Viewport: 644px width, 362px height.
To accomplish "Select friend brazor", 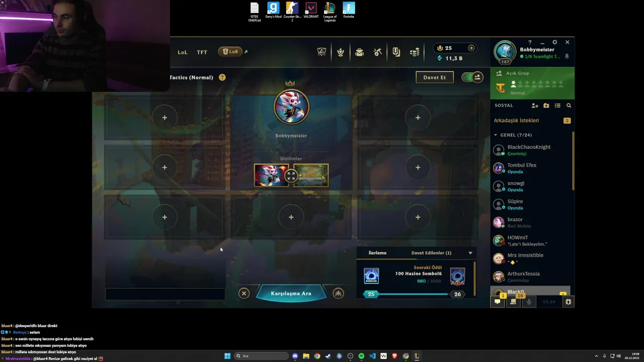I will pyautogui.click(x=532, y=222).
